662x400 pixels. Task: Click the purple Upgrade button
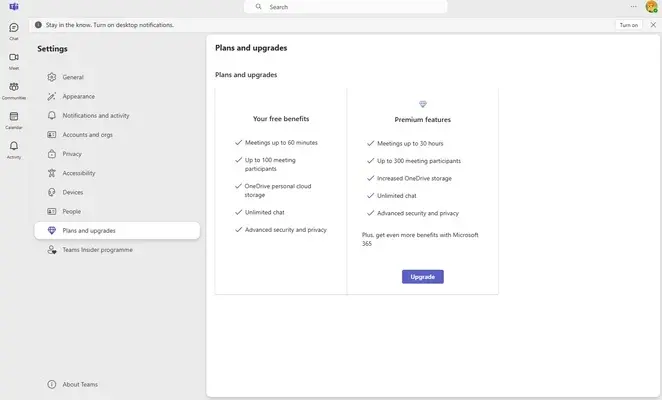coord(422,277)
